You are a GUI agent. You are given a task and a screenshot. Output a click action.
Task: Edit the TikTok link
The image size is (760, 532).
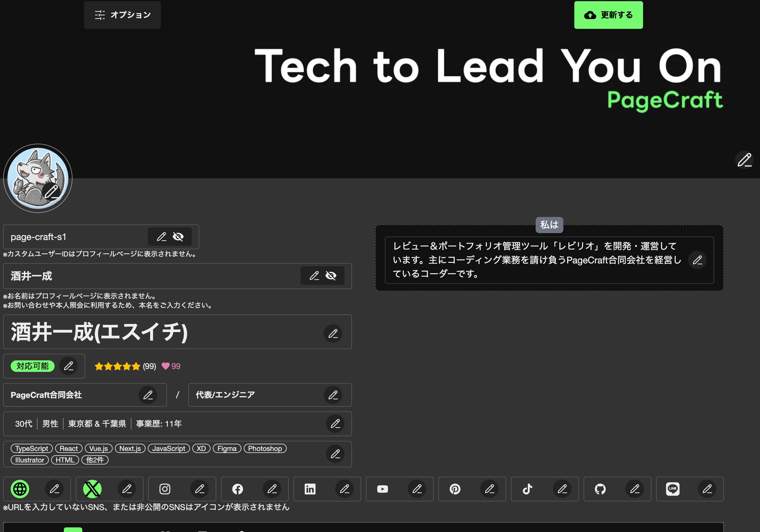pos(562,489)
